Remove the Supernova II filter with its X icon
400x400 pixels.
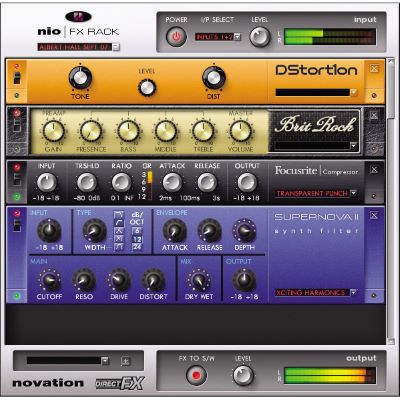pos(374,215)
